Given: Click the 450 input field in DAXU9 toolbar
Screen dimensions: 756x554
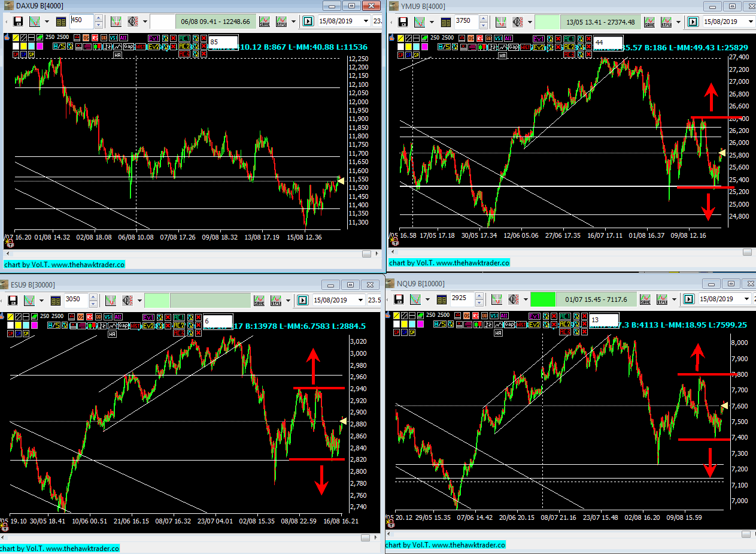Looking at the screenshot, I should pyautogui.click(x=82, y=22).
